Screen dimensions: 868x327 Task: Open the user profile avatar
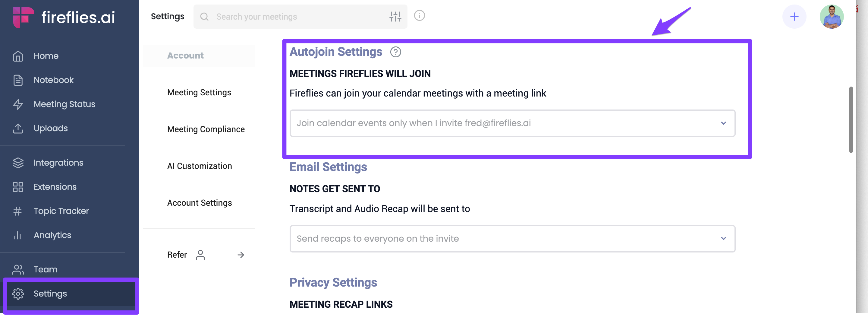tap(831, 17)
